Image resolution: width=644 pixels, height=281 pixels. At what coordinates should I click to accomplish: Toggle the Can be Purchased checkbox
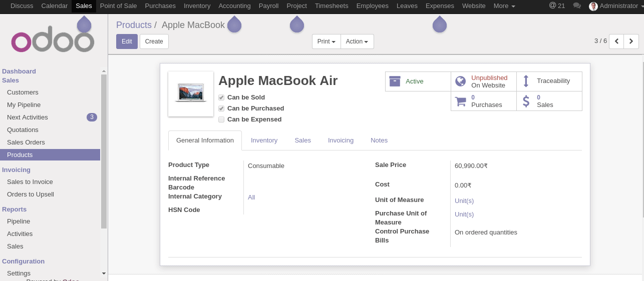pyautogui.click(x=221, y=108)
